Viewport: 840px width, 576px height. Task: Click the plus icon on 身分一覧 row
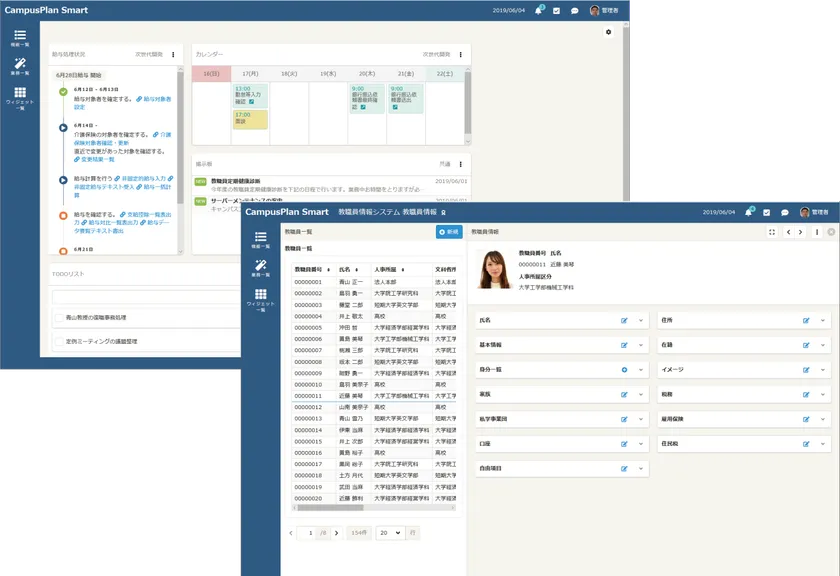[x=624, y=370]
